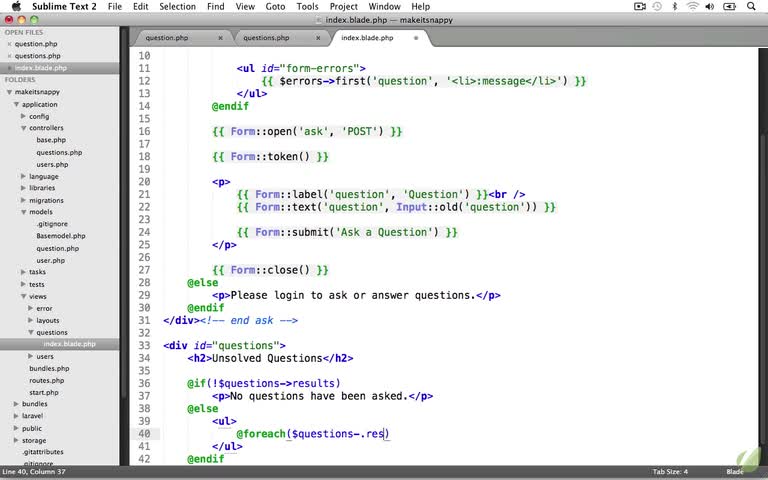
Task: Collapse the makeitsnappy root folder
Action: [x=9, y=92]
